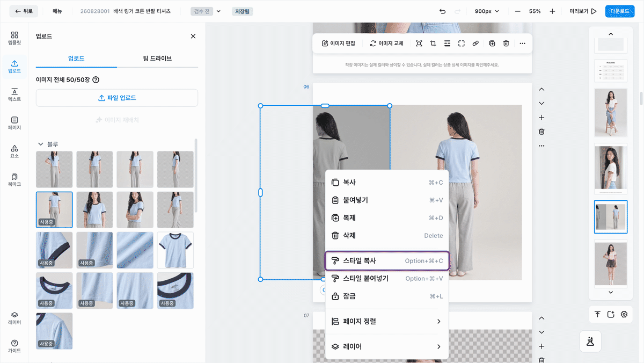
Task: Click the redo arrow in top bar
Action: coord(457,11)
